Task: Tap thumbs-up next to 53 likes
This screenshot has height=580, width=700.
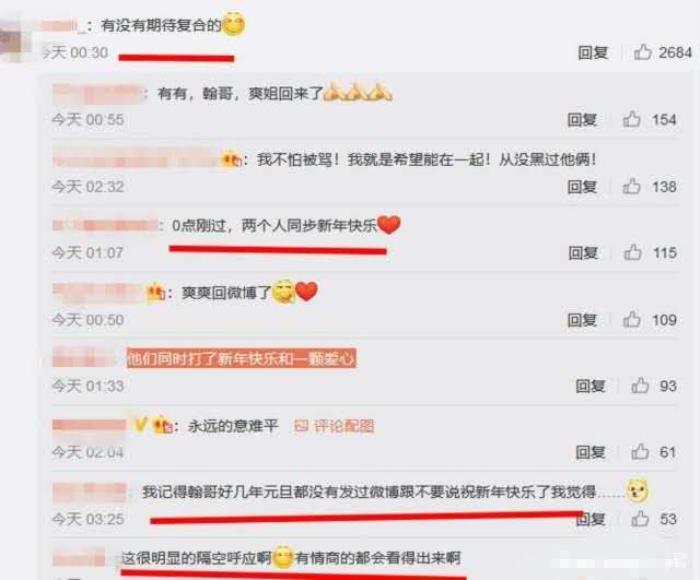Action: pyautogui.click(x=640, y=519)
